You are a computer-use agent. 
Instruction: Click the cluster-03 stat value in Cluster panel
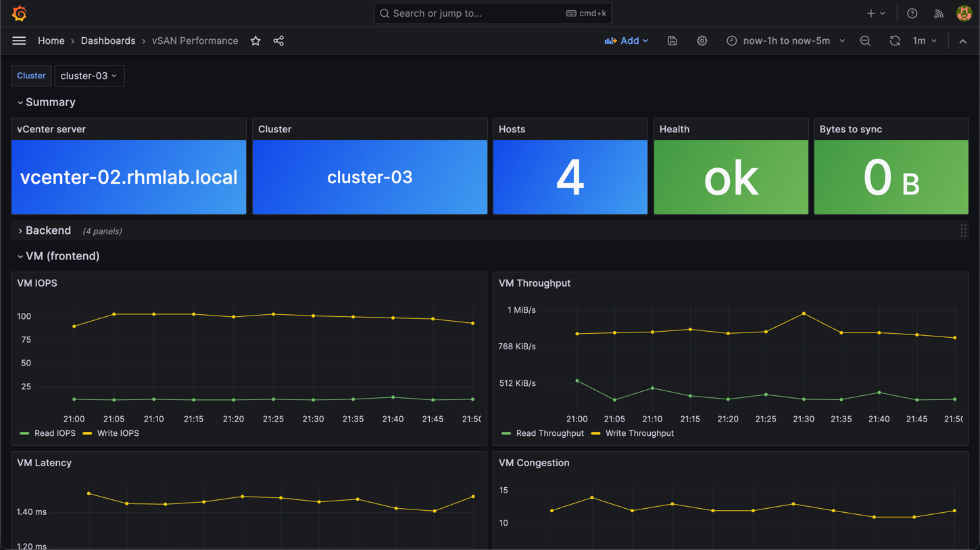(x=370, y=178)
